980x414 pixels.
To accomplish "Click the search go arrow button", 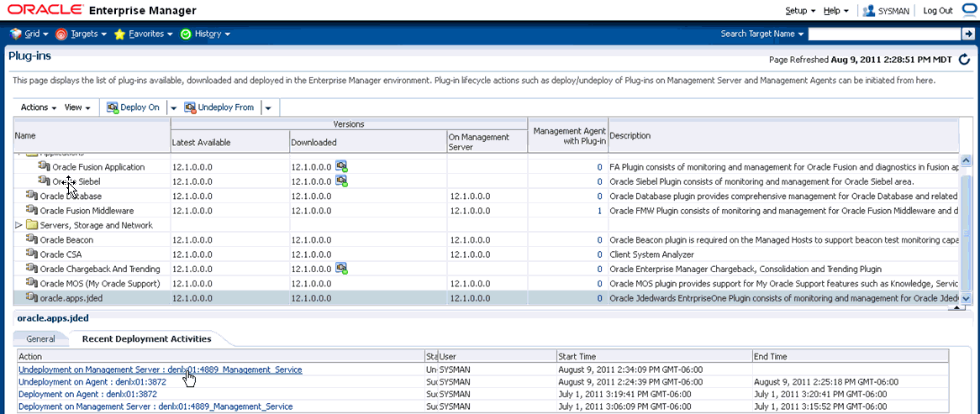I will [x=967, y=34].
